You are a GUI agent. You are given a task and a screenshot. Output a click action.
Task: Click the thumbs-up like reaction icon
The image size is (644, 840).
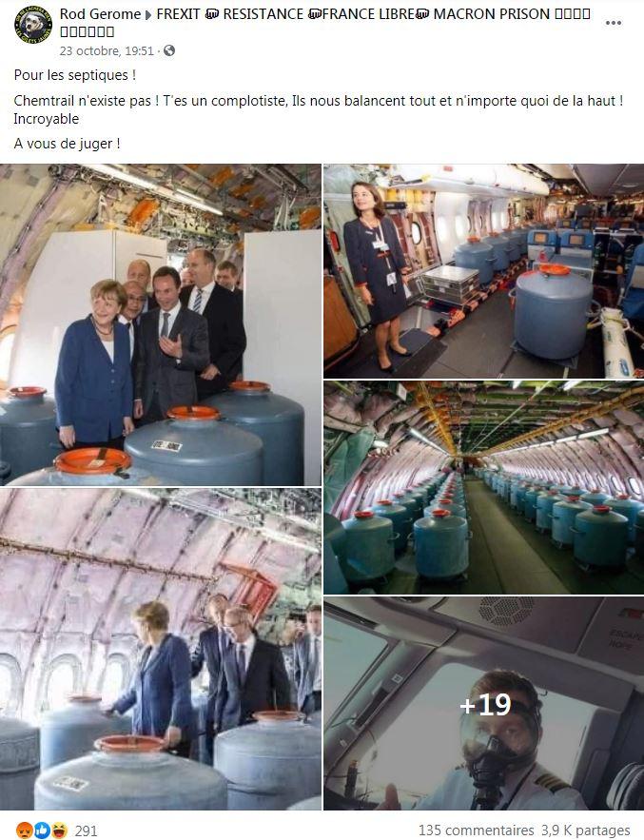[42, 830]
